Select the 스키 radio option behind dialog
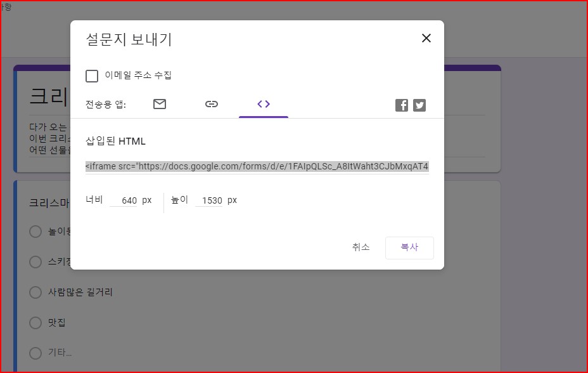The height and width of the screenshot is (373, 588). click(x=35, y=261)
